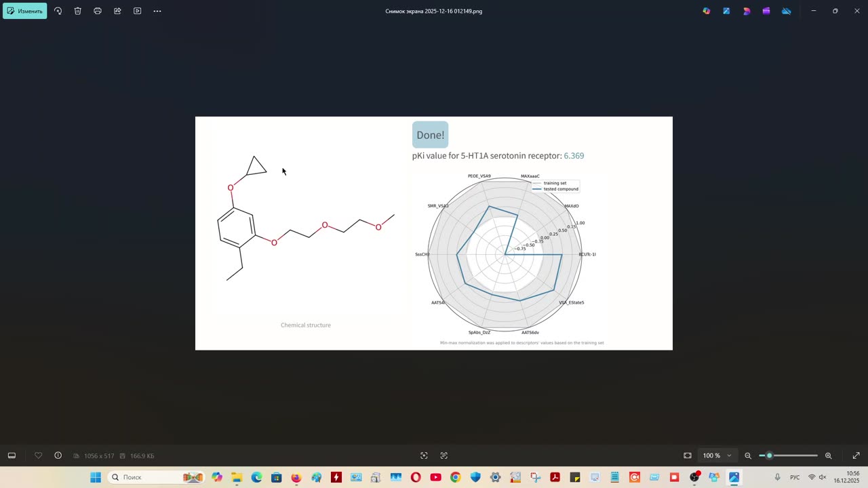
Task: Launch Firefox from the taskbar
Action: 296,477
